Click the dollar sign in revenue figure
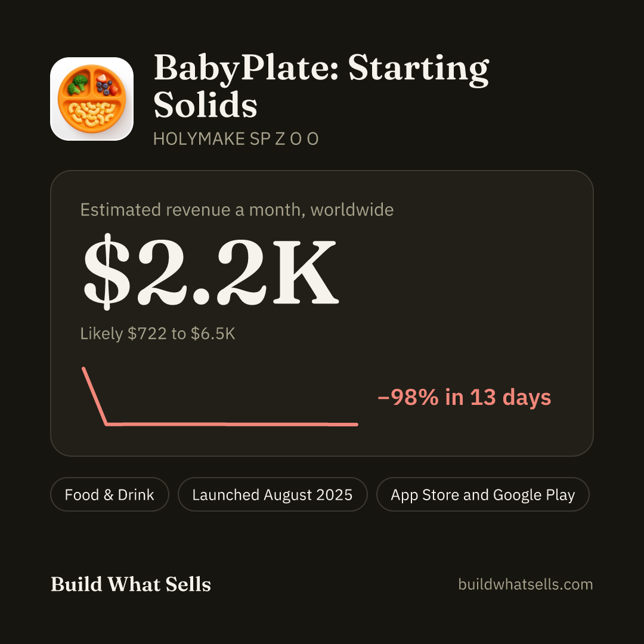644x644 pixels. coord(106,271)
